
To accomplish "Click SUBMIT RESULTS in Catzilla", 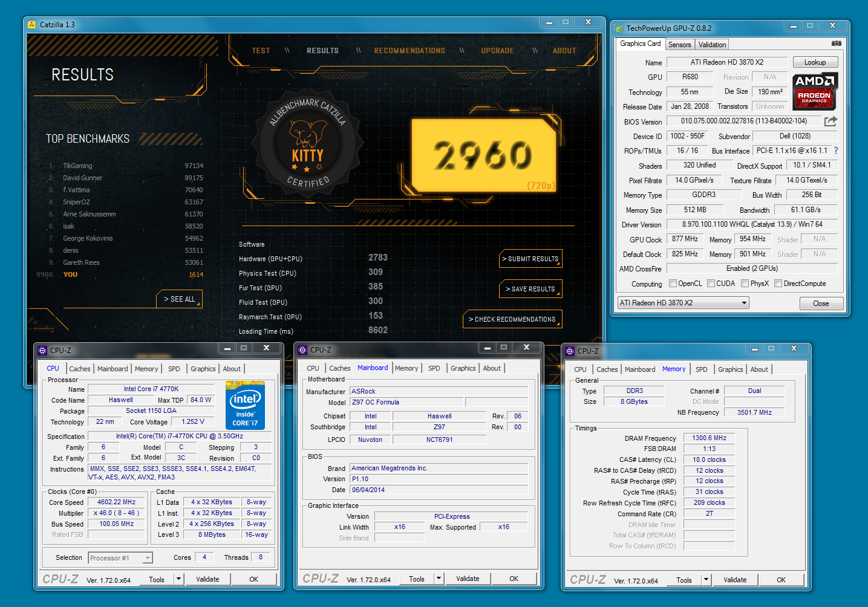I will (x=531, y=259).
